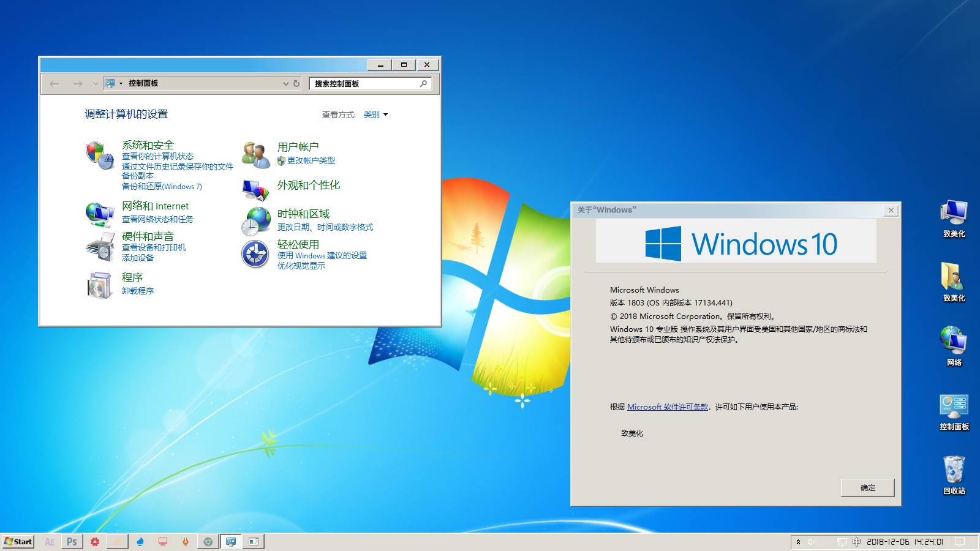The width and height of the screenshot is (980, 551).
Task: Open the action center notification icon
Action: click(x=960, y=542)
